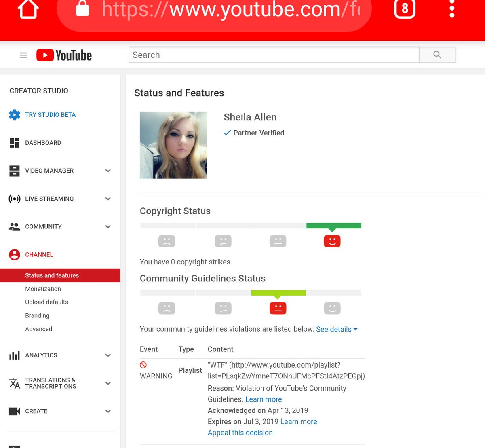The image size is (485, 448).
Task: Open Dashboard from sidebar
Action: (x=43, y=143)
